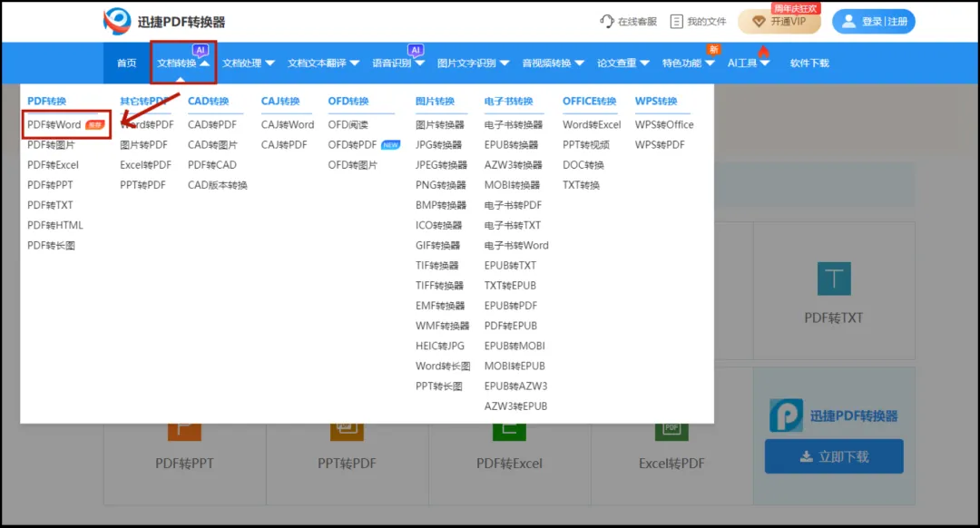Choose JPG转换器 option
The image size is (980, 528).
[x=439, y=144]
